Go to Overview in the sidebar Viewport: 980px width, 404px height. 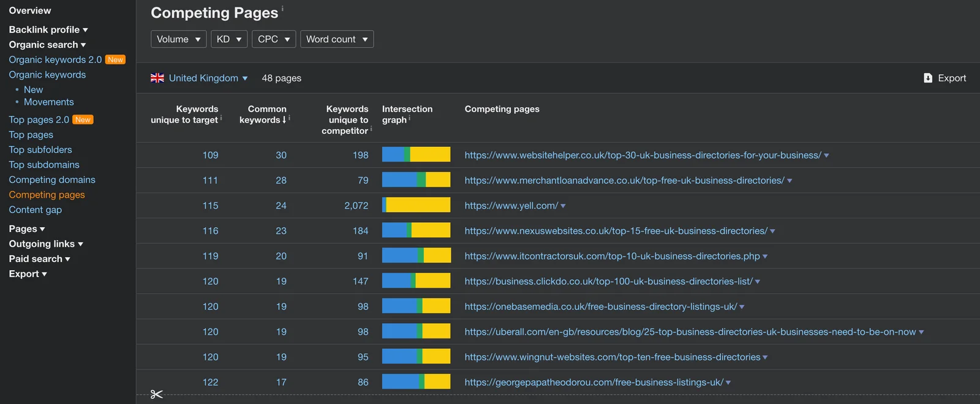coord(30,10)
